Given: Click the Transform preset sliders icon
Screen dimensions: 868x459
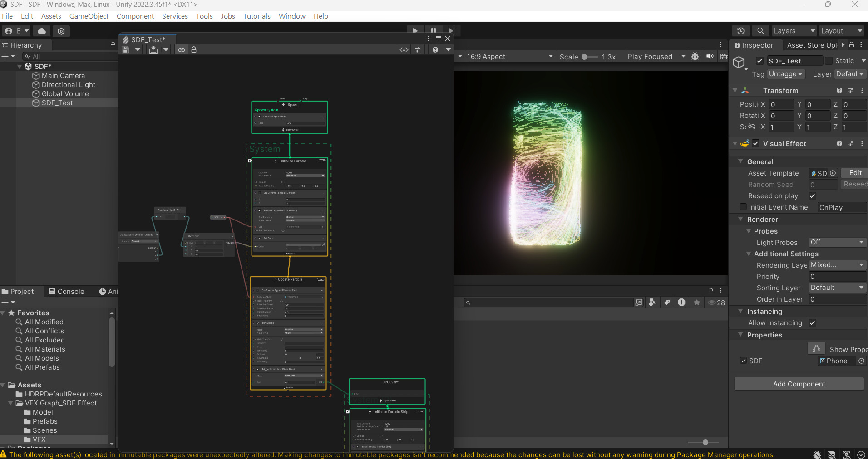Looking at the screenshot, I should click(851, 90).
